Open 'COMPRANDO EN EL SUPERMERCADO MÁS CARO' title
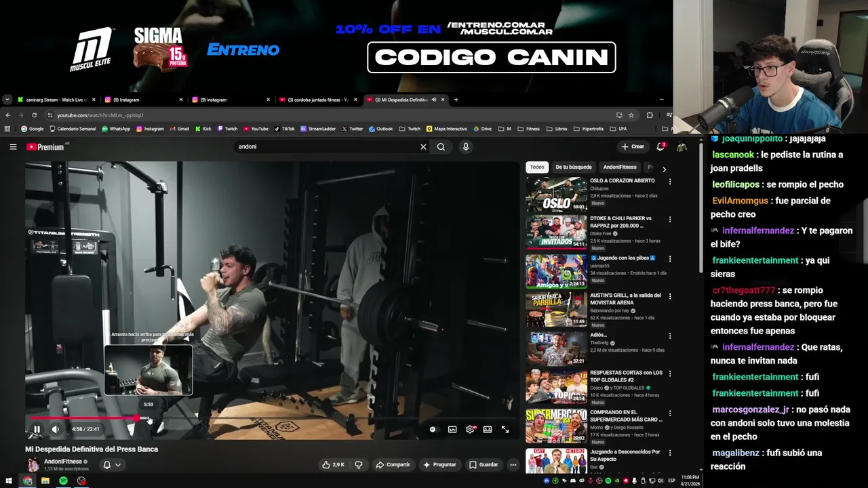Image resolution: width=868 pixels, height=488 pixels. coord(626,415)
